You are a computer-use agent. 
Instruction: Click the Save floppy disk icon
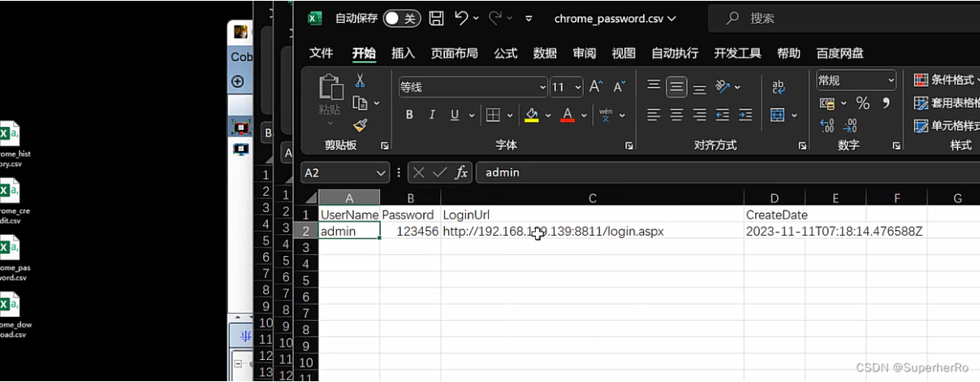point(437,18)
